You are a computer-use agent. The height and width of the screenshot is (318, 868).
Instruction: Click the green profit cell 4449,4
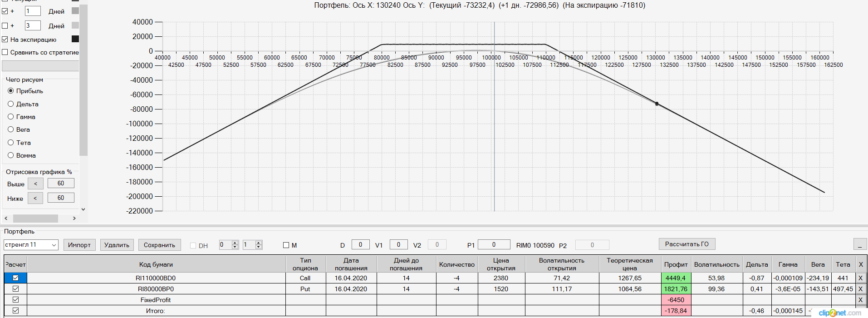(676, 278)
